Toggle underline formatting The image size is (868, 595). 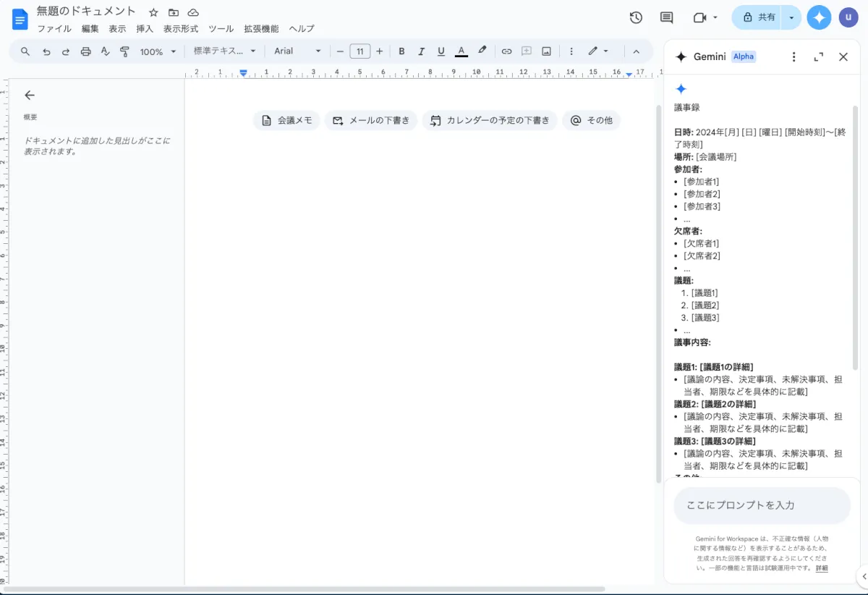pyautogui.click(x=441, y=51)
